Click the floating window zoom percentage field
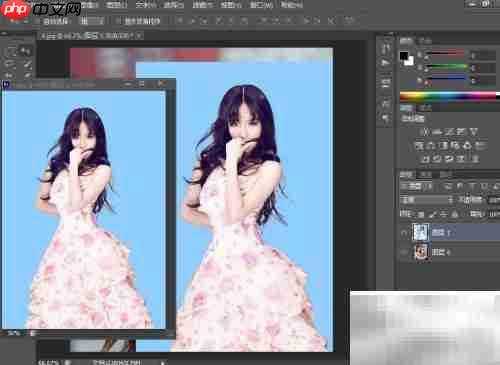The image size is (500, 365). pos(14,333)
